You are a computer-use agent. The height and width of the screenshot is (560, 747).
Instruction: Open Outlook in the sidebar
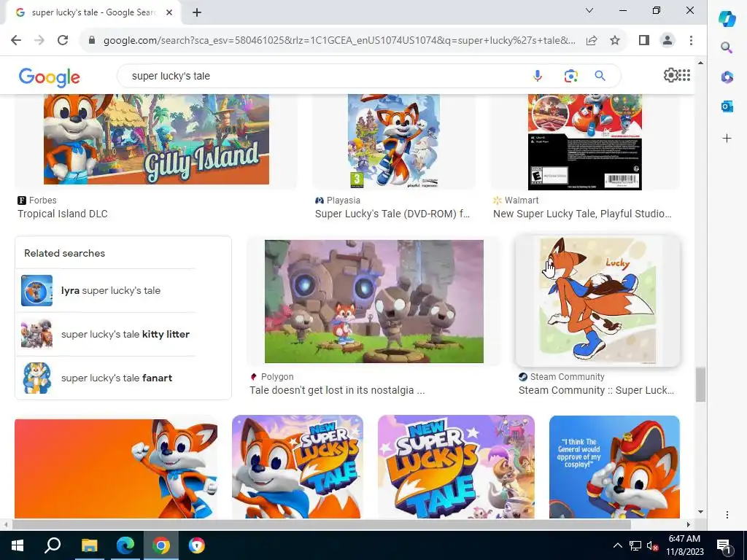[x=727, y=106]
